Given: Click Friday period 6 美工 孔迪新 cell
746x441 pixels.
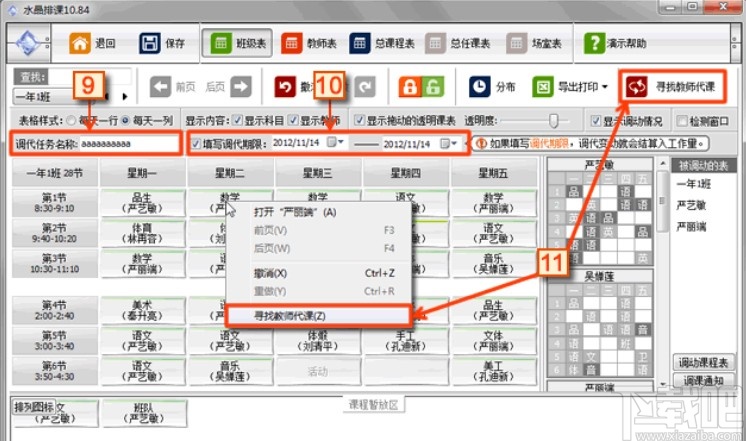Looking at the screenshot, I should point(493,372).
